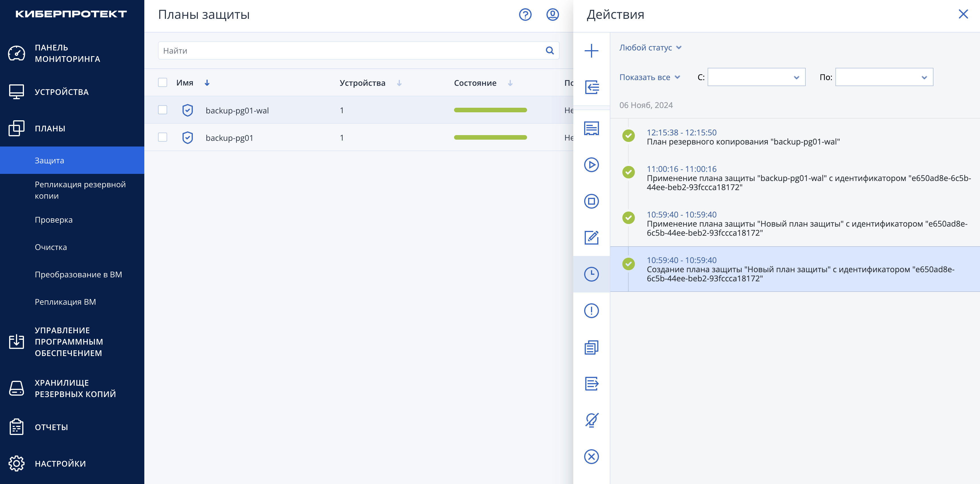Image resolution: width=980 pixels, height=484 pixels.
Task: Click the Найти search field
Action: (358, 50)
